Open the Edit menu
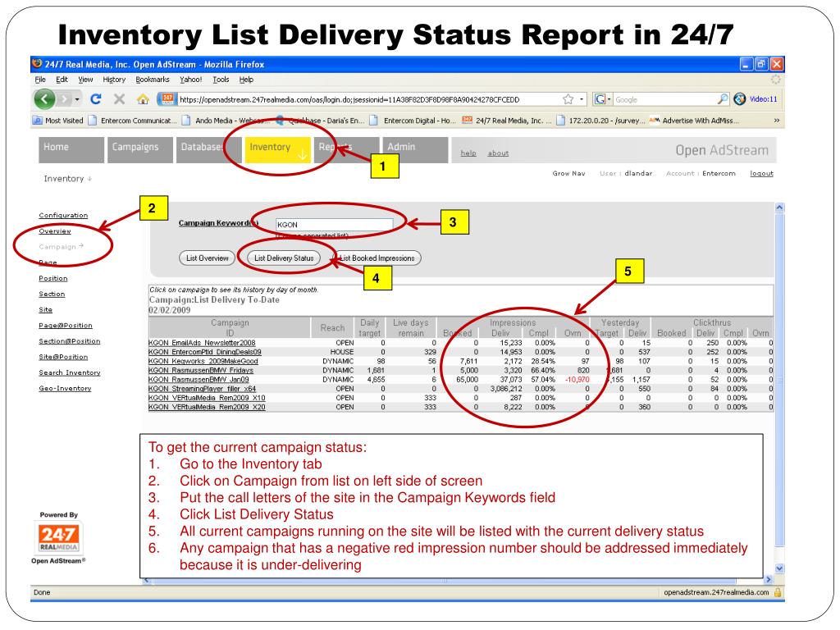The image size is (840, 630). (62, 80)
